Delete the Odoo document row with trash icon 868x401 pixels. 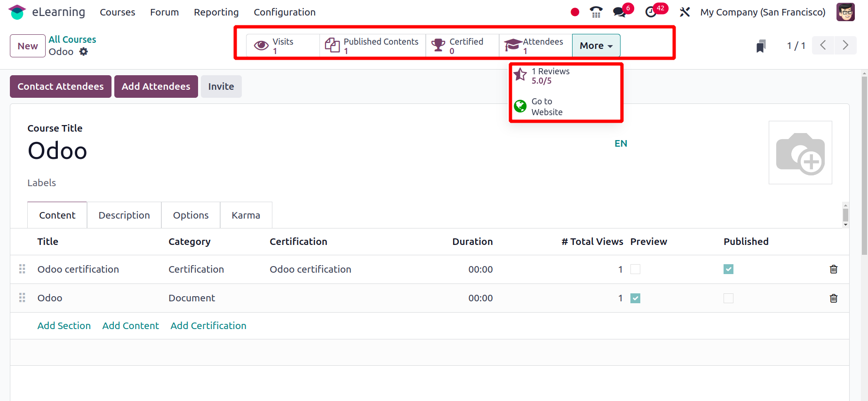[834, 298]
